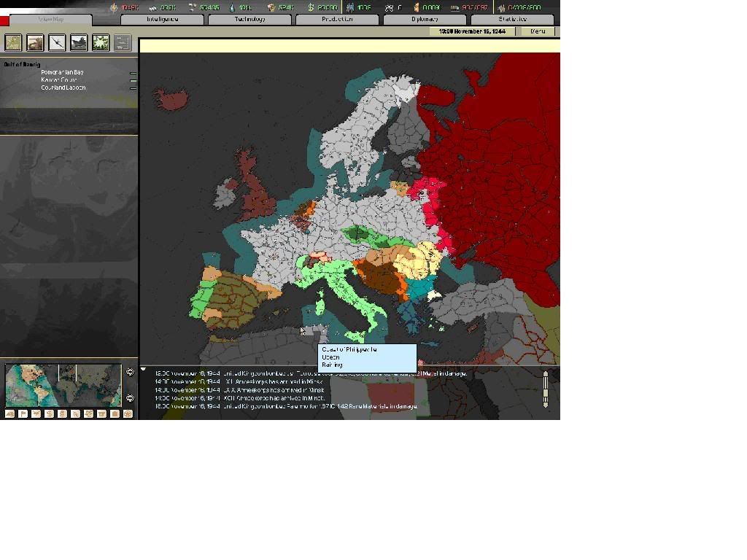Select the last circular map mode icon
The height and width of the screenshot is (560, 747).
(x=128, y=414)
